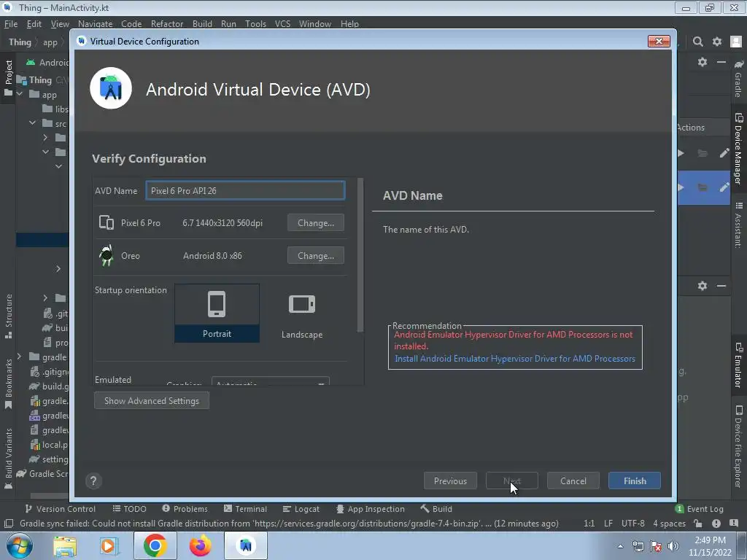Open the Edit menu

tap(34, 24)
